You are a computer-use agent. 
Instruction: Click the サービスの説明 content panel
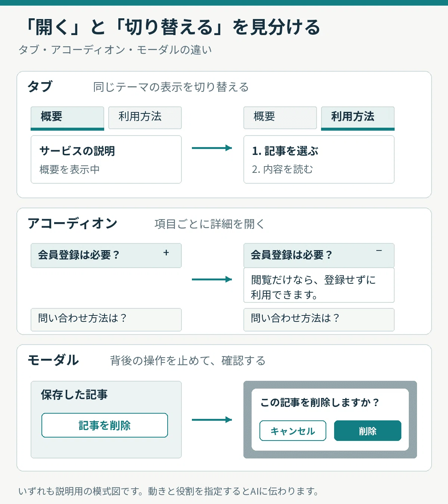[x=106, y=159]
